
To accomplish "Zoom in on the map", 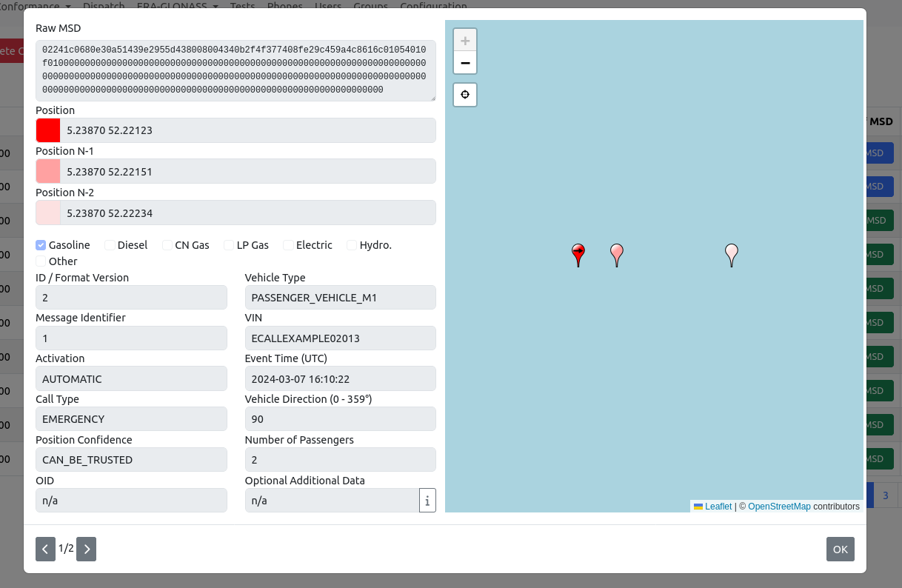I will coord(465,40).
